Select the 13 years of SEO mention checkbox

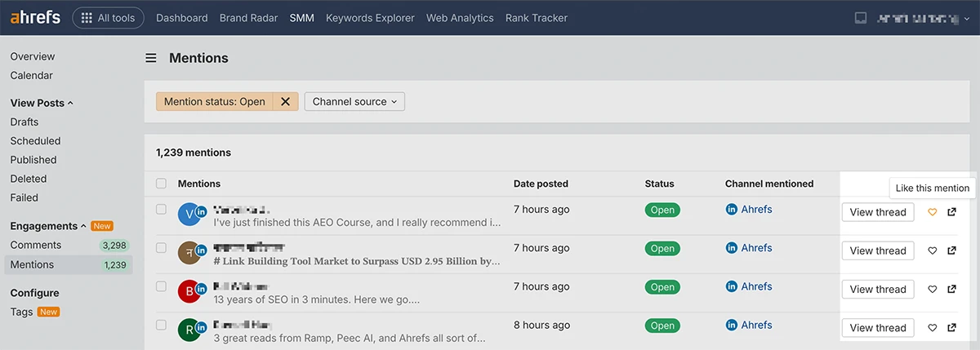(x=161, y=286)
